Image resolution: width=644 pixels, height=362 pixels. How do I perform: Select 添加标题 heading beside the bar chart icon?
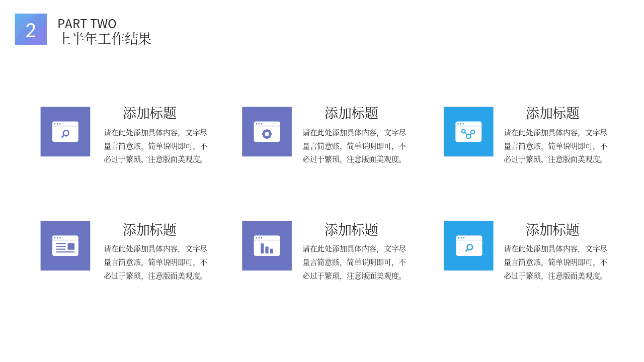352,230
